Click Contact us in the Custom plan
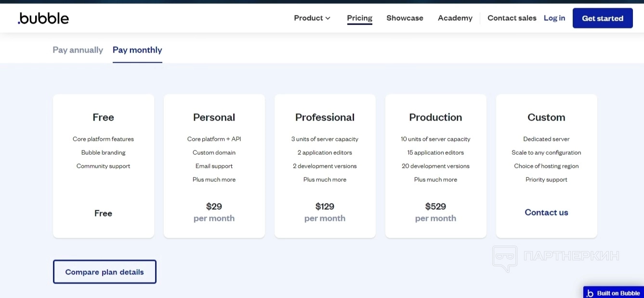The image size is (644, 298). pyautogui.click(x=546, y=213)
